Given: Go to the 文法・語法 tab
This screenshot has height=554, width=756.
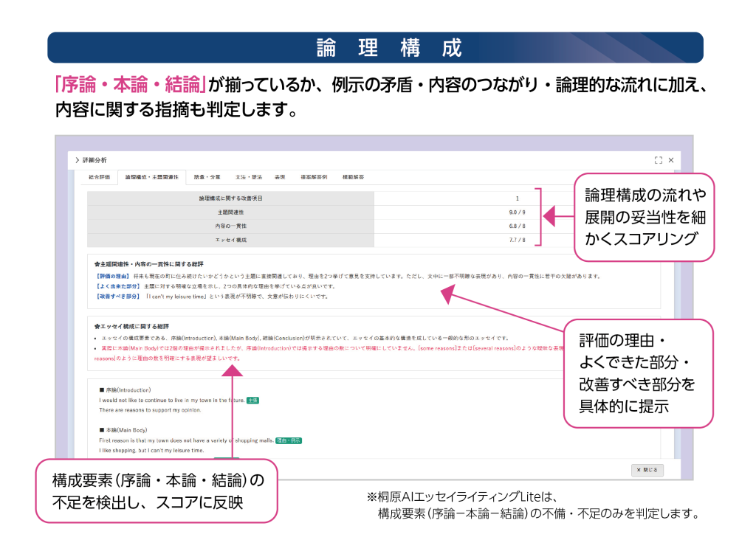Looking at the screenshot, I should [248, 178].
